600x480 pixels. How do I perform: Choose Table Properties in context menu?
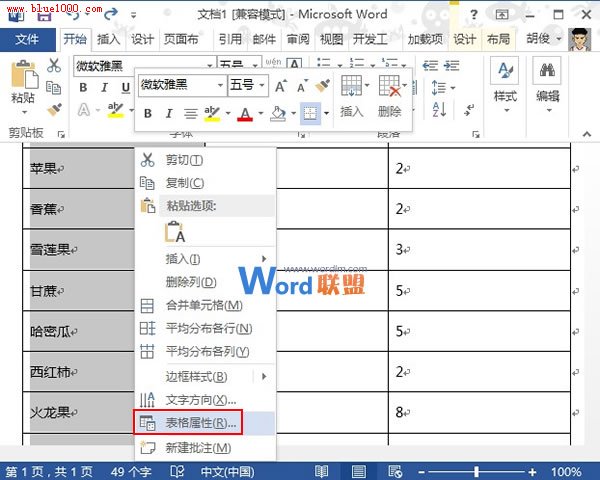[x=206, y=423]
